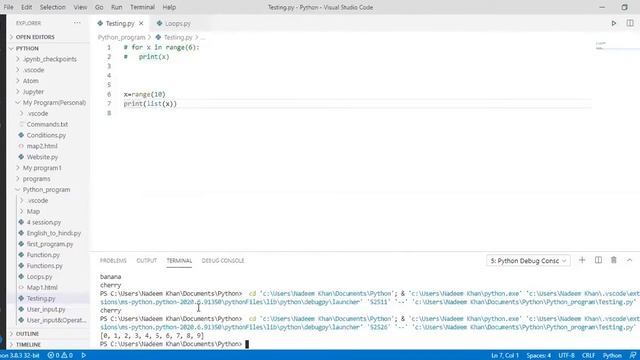Click Python interpreter version in status bar
The height and width of the screenshot is (360, 640).
click(x=20, y=356)
